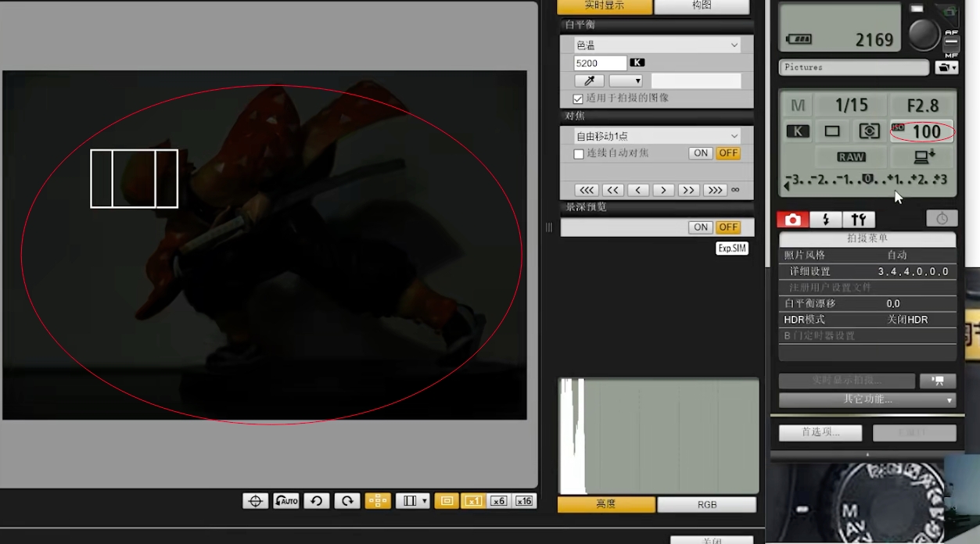980x544 pixels.
Task: Move focus far with the >>> button
Action: pyautogui.click(x=714, y=190)
